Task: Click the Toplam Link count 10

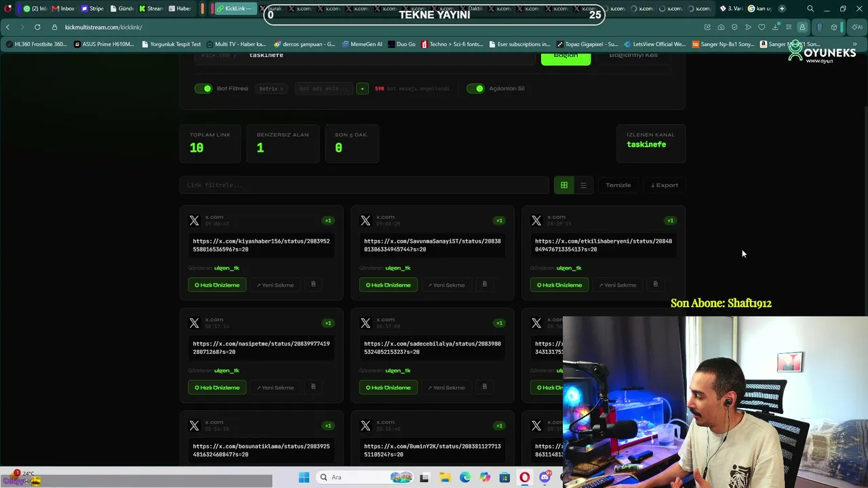Action: pos(197,148)
